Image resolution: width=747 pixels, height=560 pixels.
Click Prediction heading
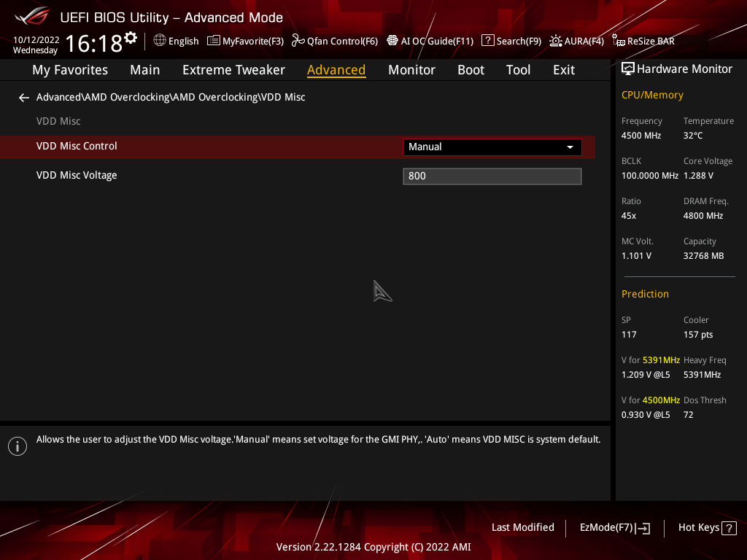[x=645, y=294]
